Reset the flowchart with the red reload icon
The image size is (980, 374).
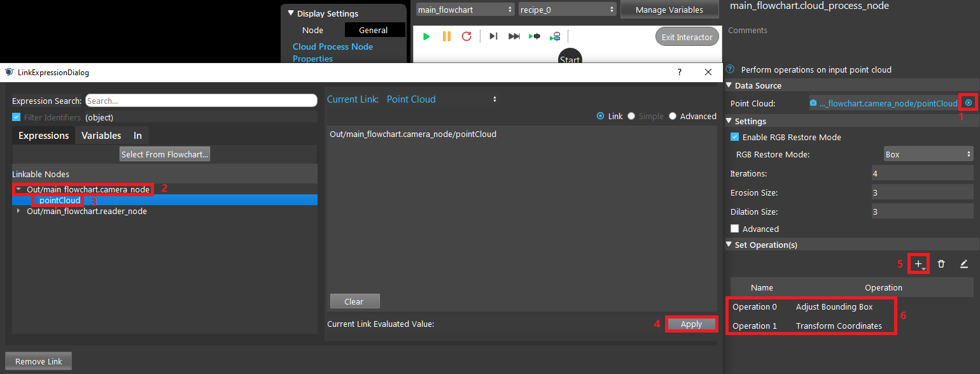[x=466, y=36]
